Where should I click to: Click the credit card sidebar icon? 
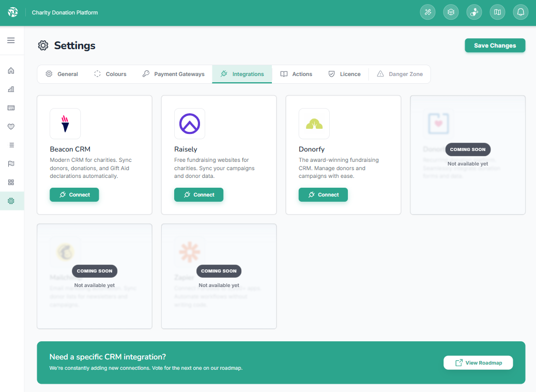[x=11, y=108]
